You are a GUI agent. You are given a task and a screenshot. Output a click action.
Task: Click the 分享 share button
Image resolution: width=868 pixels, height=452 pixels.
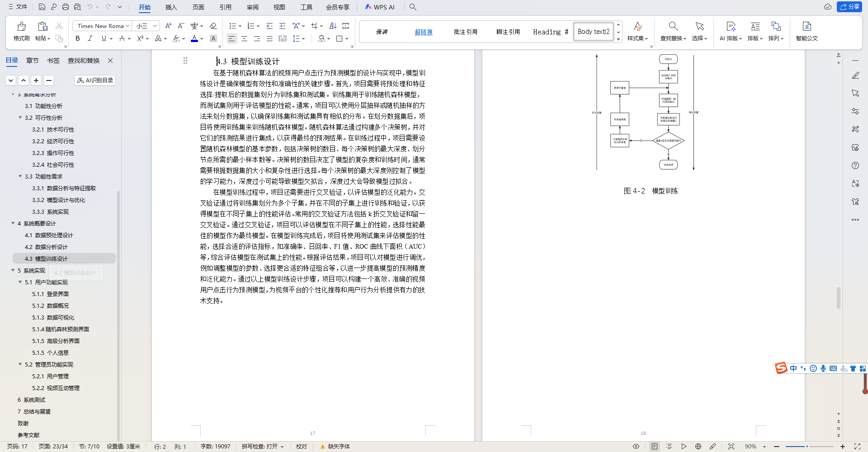coord(849,7)
